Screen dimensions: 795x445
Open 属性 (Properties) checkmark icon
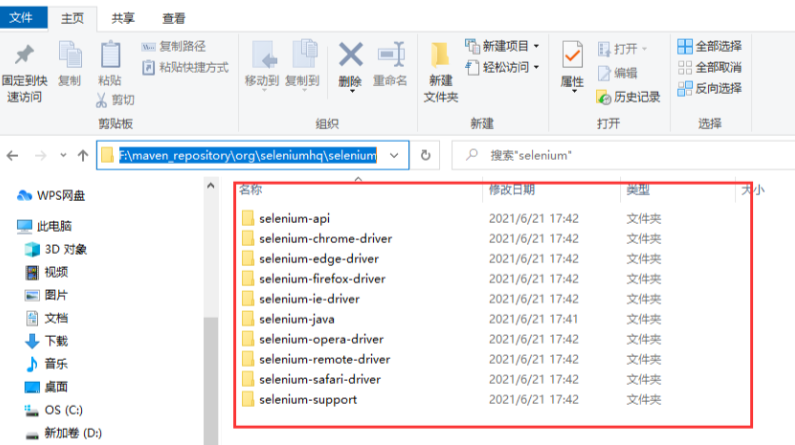click(572, 55)
